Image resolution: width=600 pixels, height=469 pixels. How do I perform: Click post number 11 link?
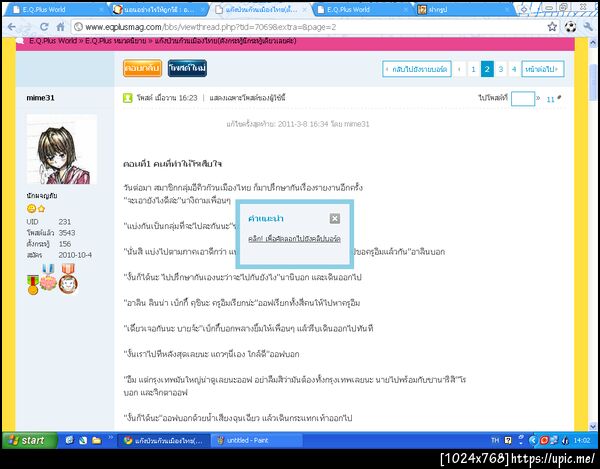550,99
